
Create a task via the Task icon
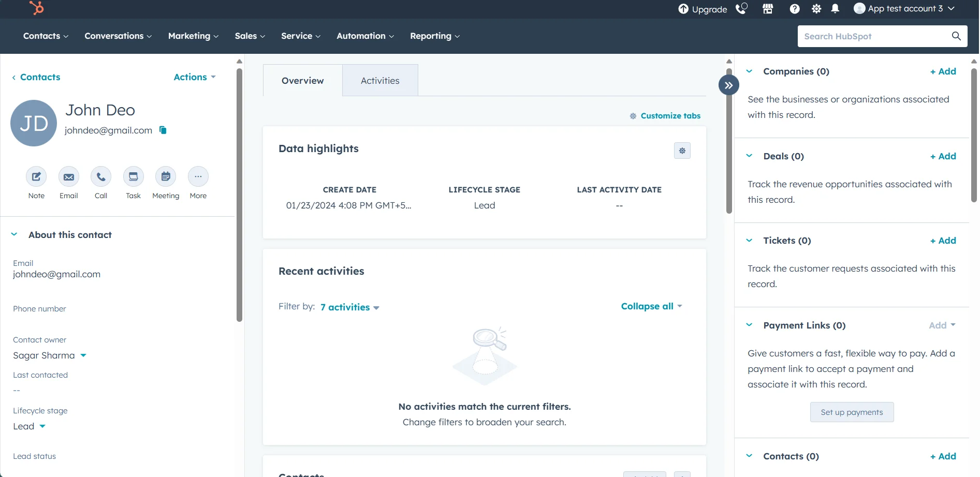(133, 176)
